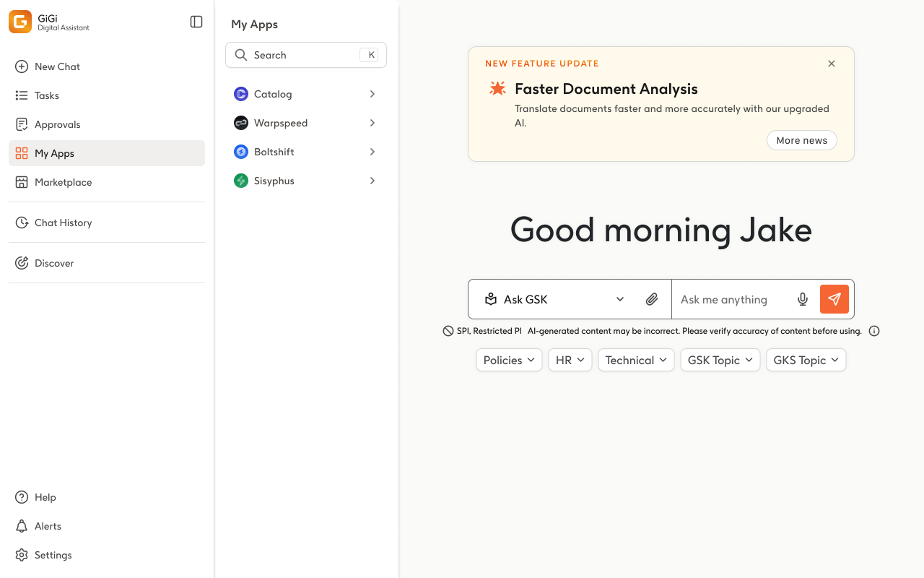Click the Tasks list icon
Image resolution: width=924 pixels, height=578 pixels.
22,95
